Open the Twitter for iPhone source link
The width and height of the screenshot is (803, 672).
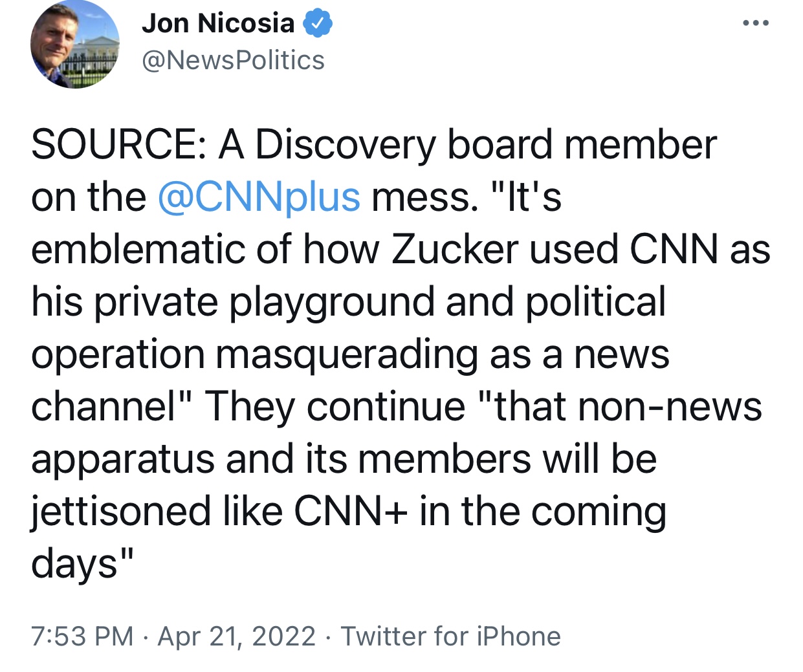[x=450, y=636]
